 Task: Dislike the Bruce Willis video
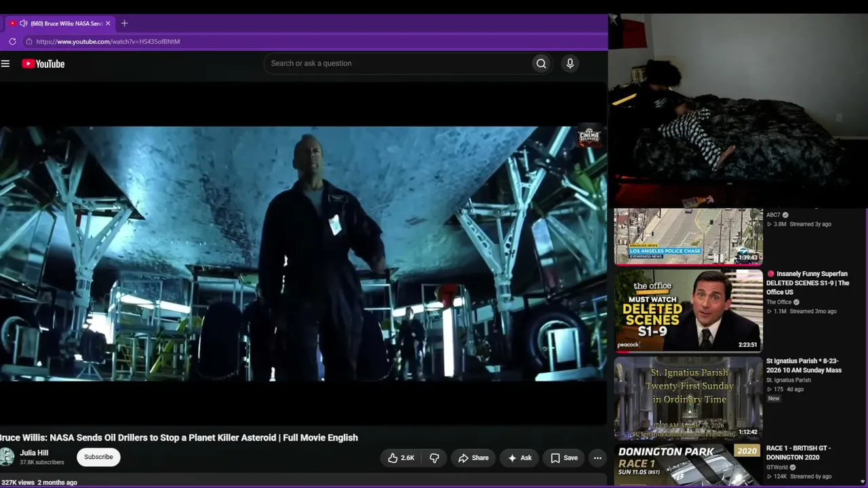click(x=435, y=458)
